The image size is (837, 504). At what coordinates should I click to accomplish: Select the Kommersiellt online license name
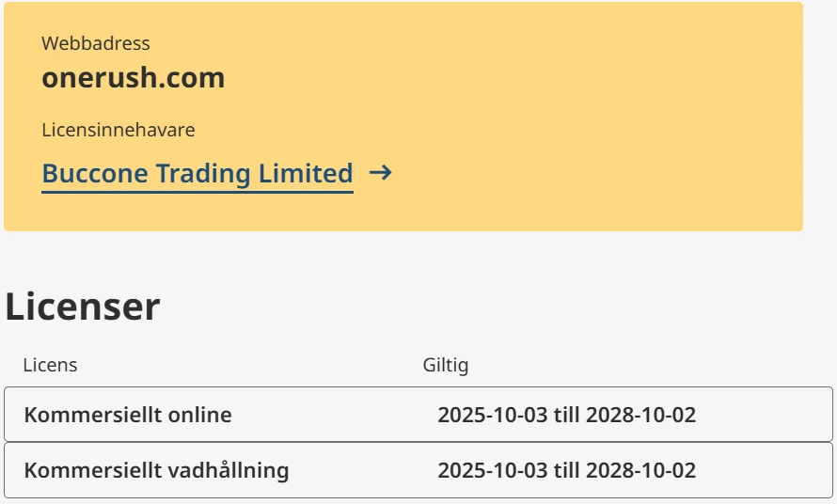[128, 415]
